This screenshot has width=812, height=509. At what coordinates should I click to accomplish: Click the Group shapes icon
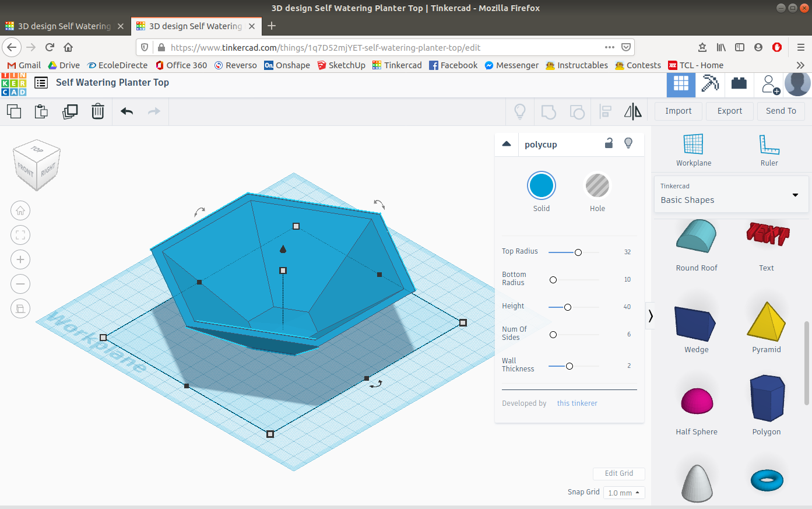pyautogui.click(x=548, y=111)
